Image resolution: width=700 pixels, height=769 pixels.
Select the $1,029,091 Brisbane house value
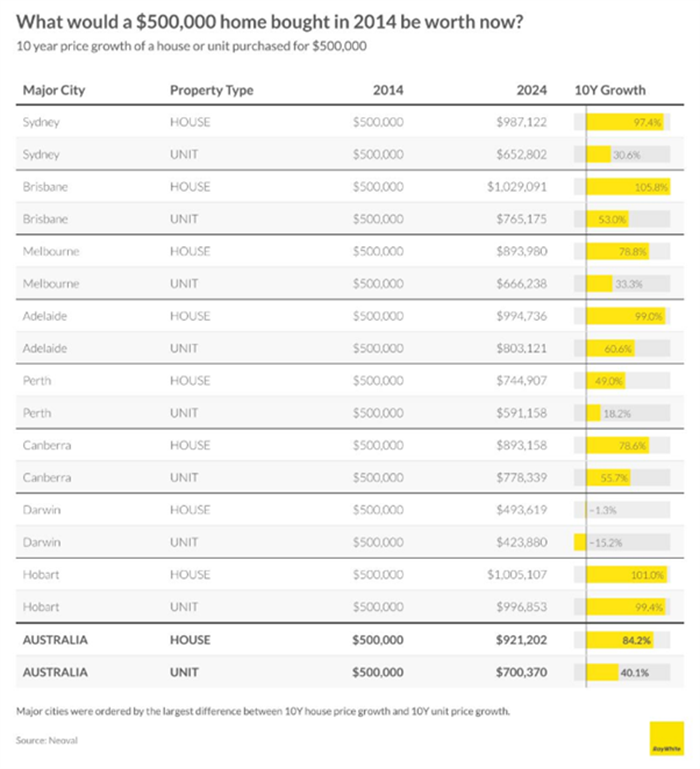coord(517,187)
